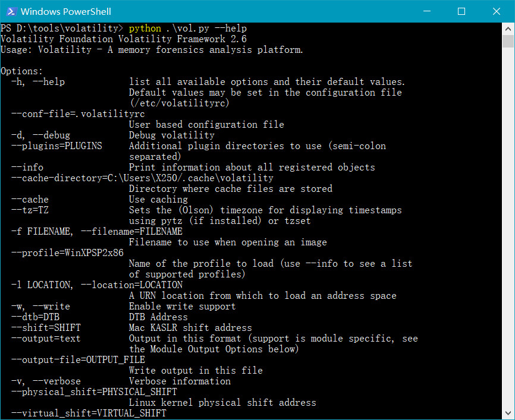Screen dimensions: 515x420
Task: Click the "Enable write support" description
Action: [183, 307]
